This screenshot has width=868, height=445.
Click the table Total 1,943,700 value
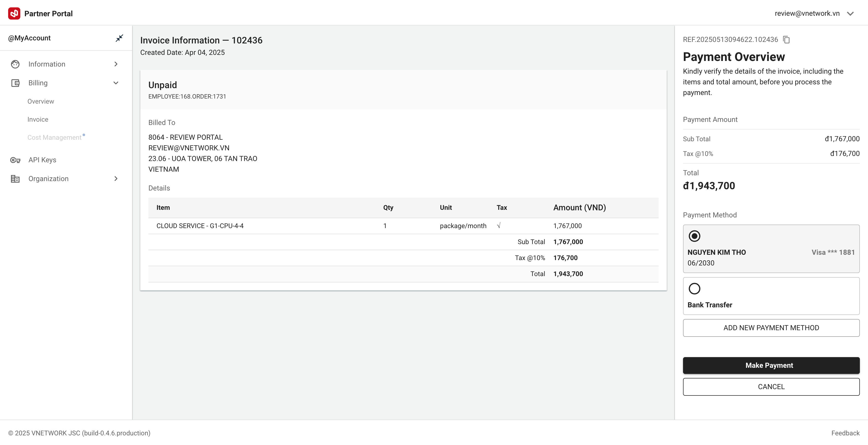(x=568, y=274)
